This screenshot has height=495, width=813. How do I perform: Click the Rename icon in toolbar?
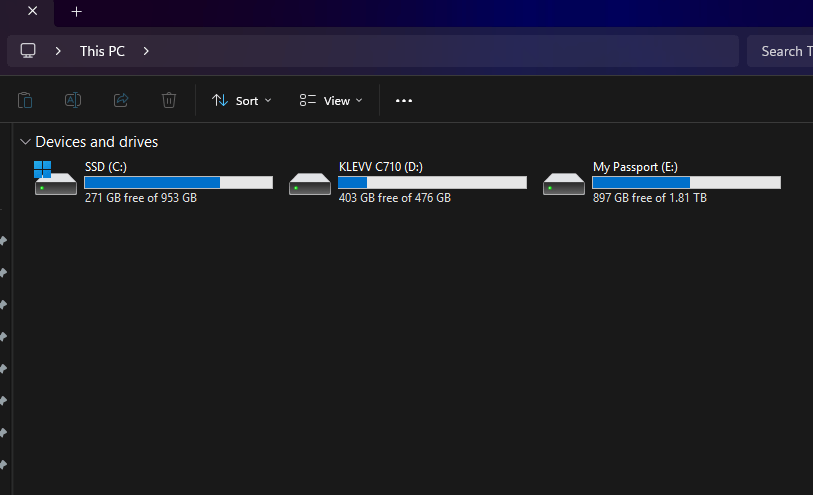pos(73,100)
